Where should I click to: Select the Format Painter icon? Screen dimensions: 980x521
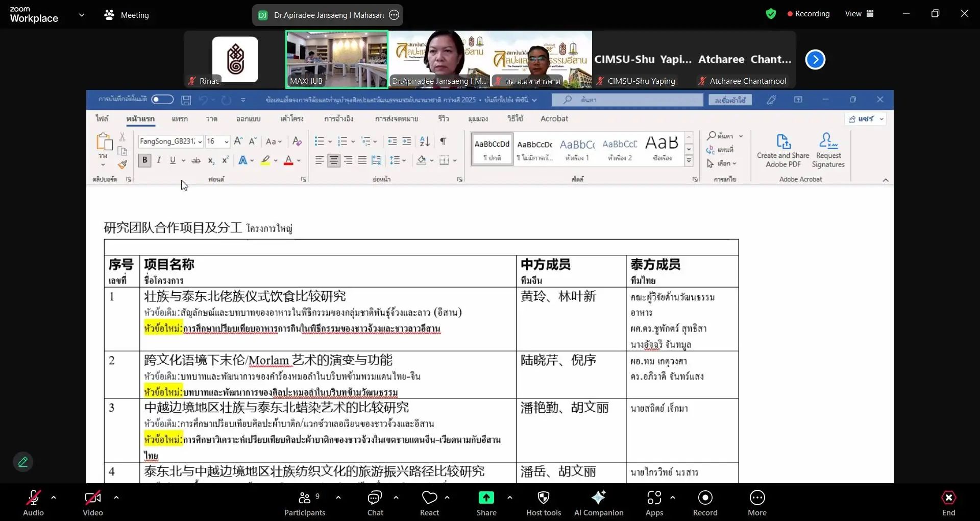(x=122, y=164)
